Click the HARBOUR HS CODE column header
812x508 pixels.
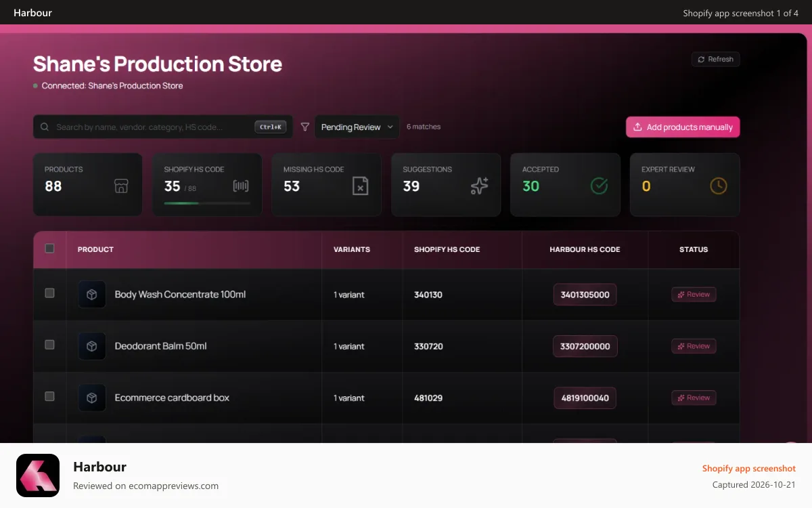coord(585,249)
